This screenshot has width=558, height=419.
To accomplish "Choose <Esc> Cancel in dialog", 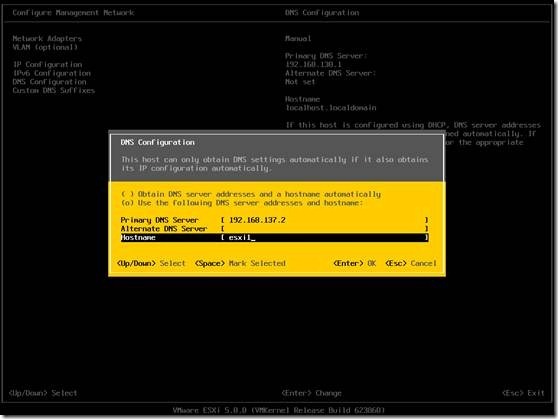I will (411, 263).
